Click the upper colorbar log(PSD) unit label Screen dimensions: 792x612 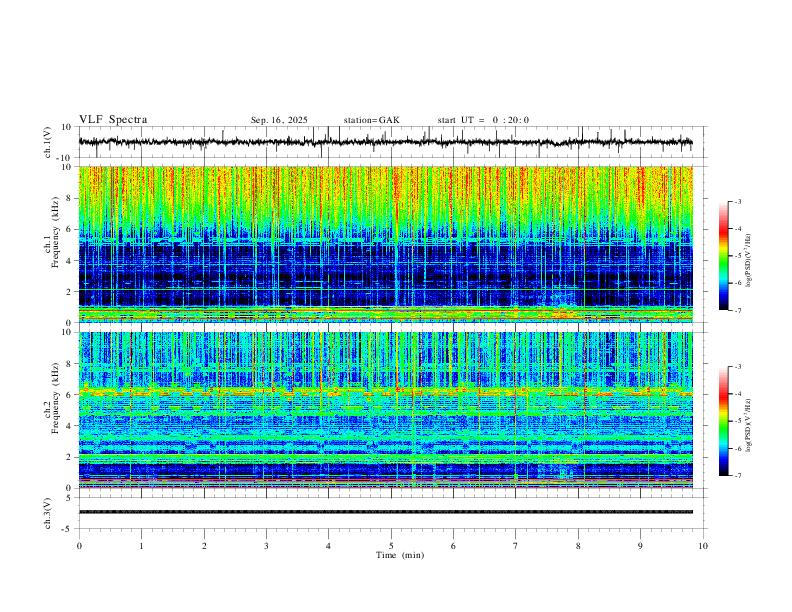[749, 260]
